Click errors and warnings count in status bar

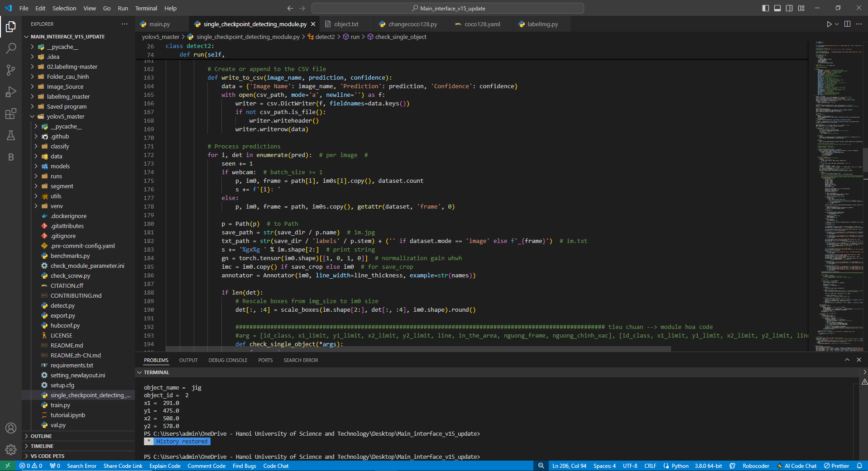click(x=31, y=466)
